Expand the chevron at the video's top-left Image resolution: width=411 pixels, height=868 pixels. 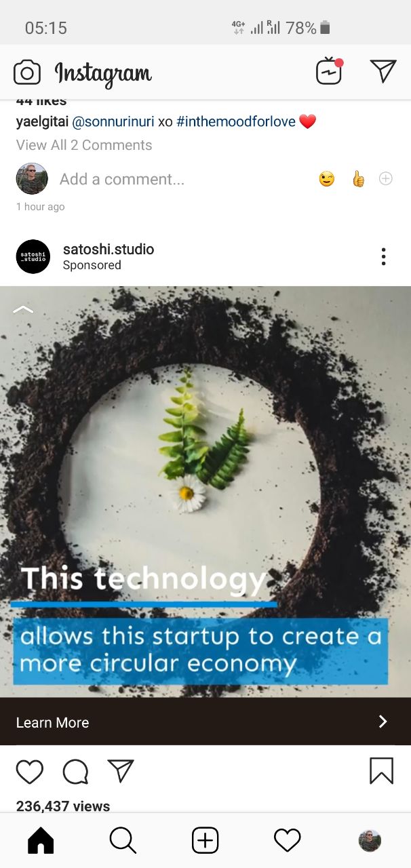[x=23, y=309]
